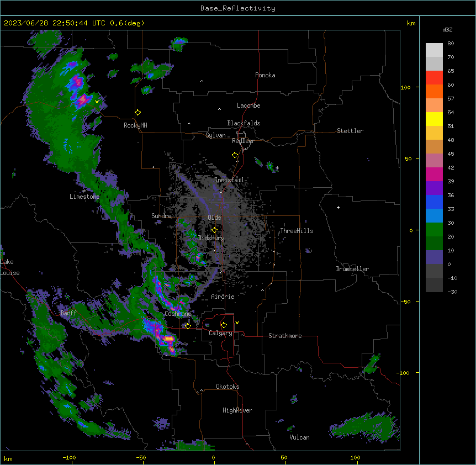Viewport: 476px width, 465px height.
Task: Select the ThreeHills label
Action: click(297, 231)
